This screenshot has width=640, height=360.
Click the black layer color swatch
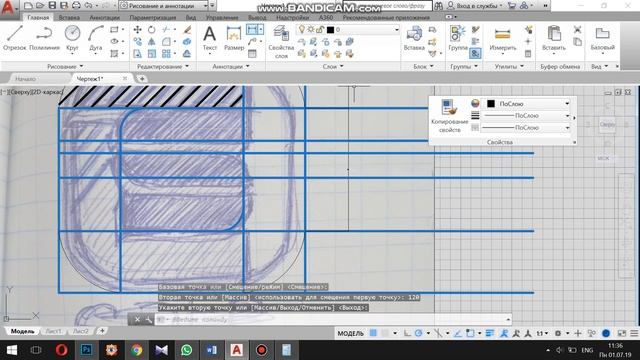tap(331, 29)
